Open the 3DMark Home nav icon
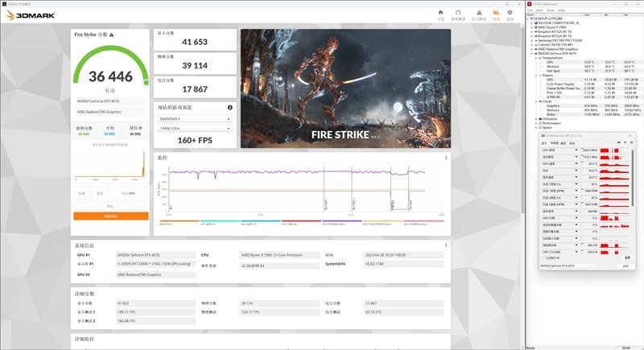Screen dimensions: 644x350 pyautogui.click(x=440, y=13)
